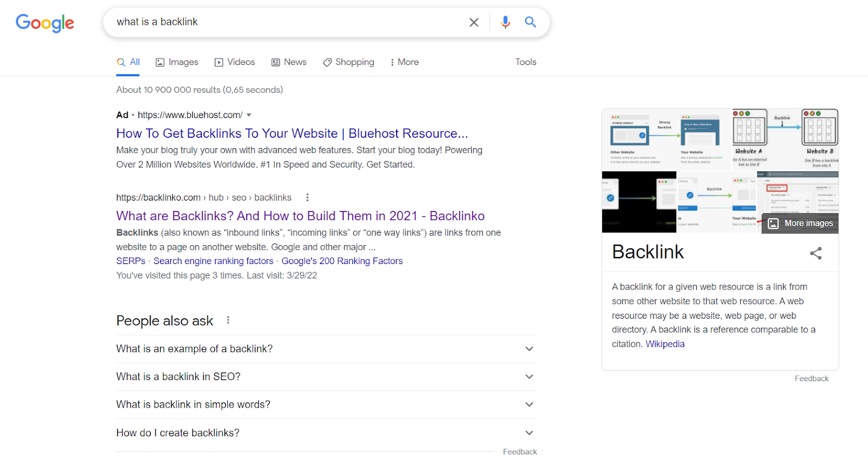Click the Google logo

pyautogui.click(x=45, y=23)
